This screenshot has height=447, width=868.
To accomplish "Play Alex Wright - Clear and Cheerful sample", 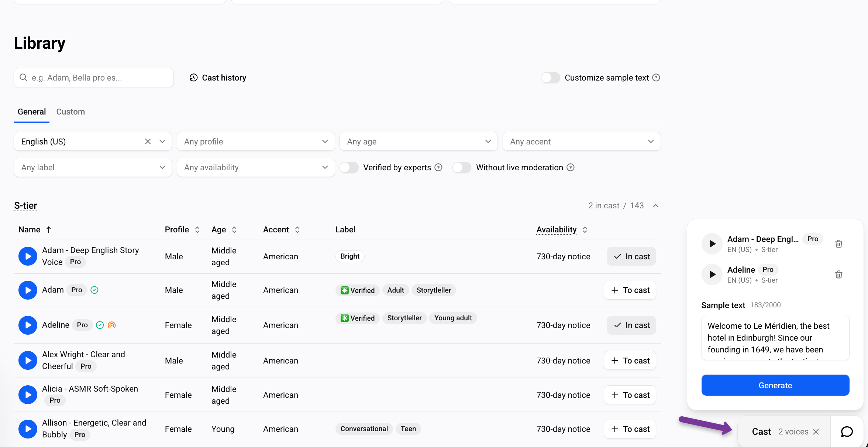I will point(28,360).
